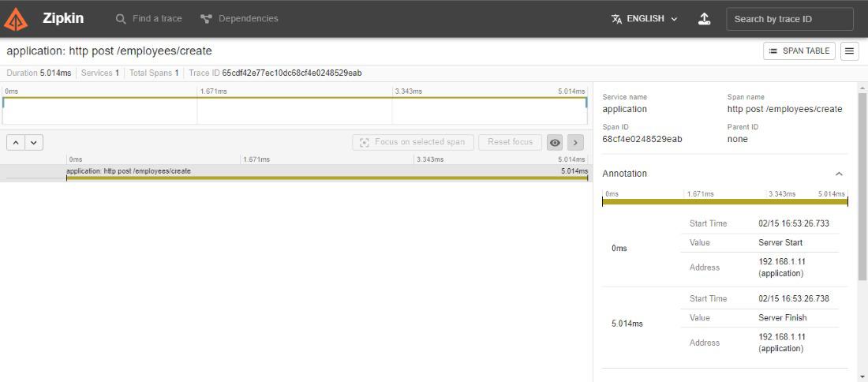Open the SPAN TABLE view
Image resolution: width=868 pixels, height=382 pixels.
click(799, 51)
